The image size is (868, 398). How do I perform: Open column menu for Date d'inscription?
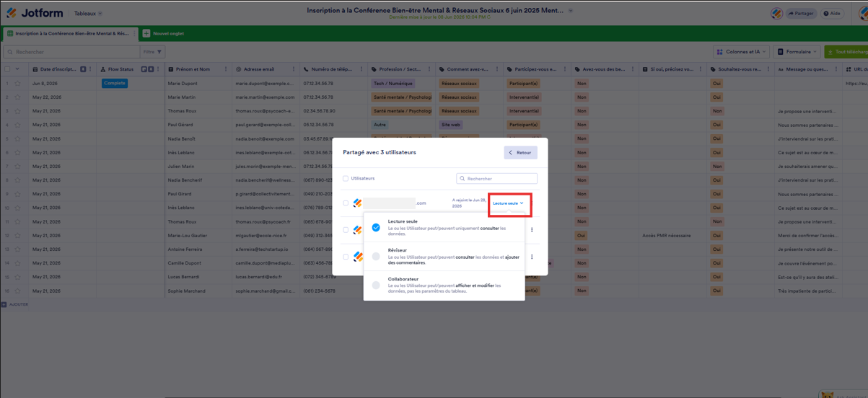click(x=90, y=69)
